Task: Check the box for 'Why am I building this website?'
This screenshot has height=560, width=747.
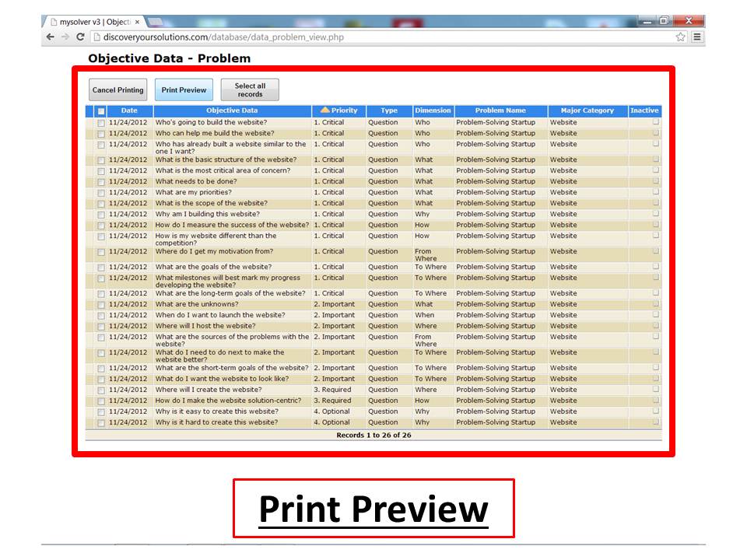Action: point(101,214)
